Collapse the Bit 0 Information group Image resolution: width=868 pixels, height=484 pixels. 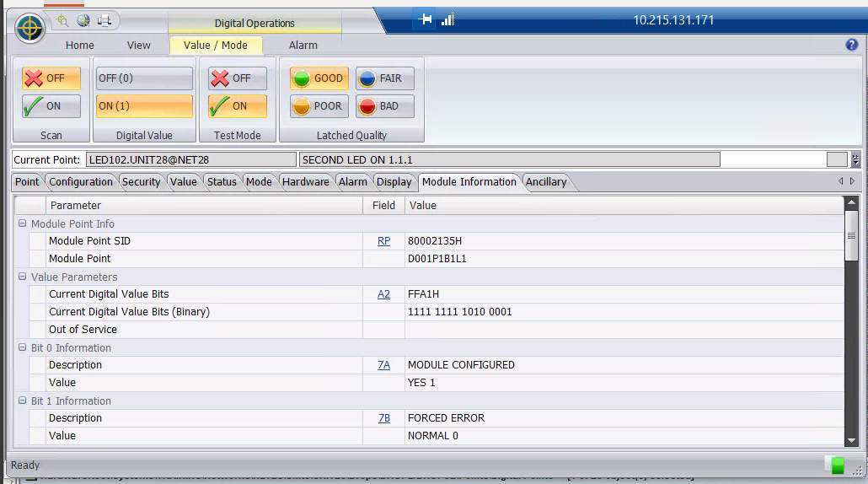23,348
